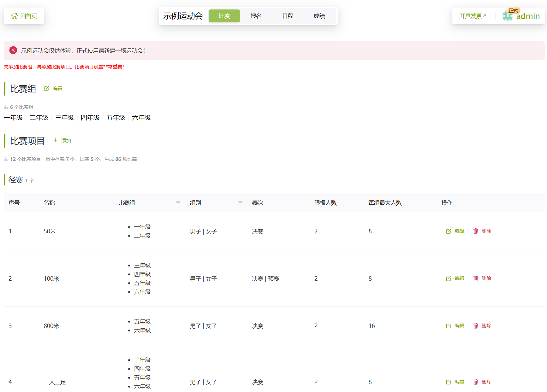The height and width of the screenshot is (392, 547).
Task: Click the red error icon in the alert banner
Action: point(13,50)
